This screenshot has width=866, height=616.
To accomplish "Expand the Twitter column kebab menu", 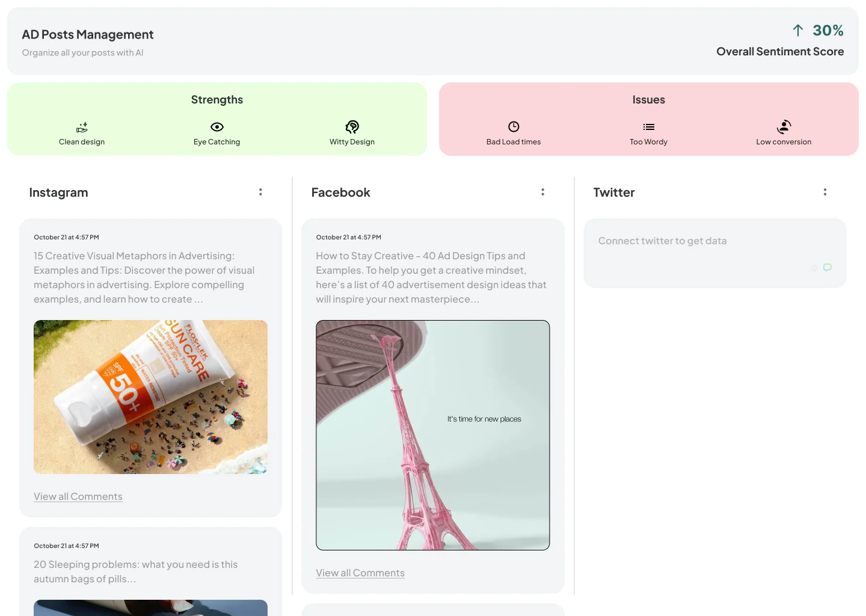I will 825,192.
